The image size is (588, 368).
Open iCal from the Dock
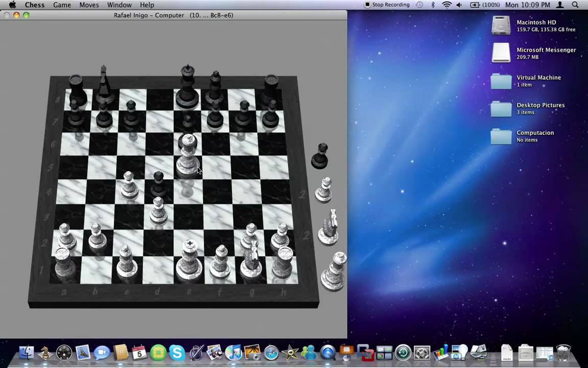click(x=139, y=353)
